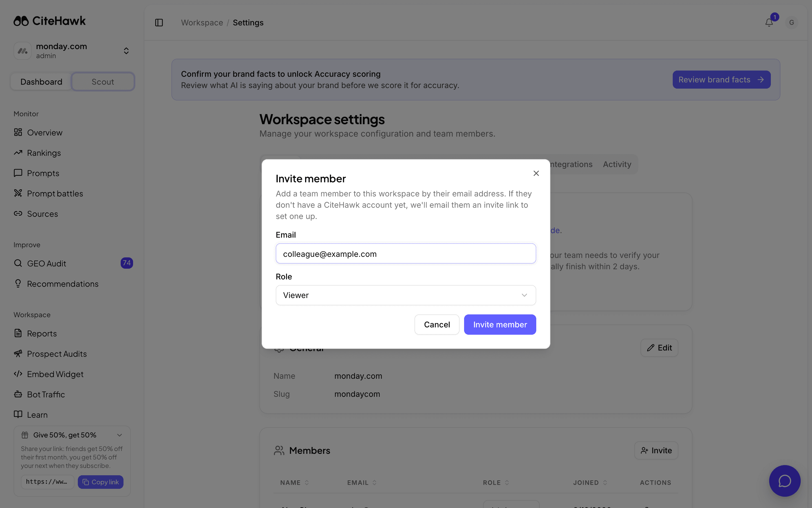Click the Prompts speech icon
This screenshot has width=812, height=508.
tap(18, 173)
